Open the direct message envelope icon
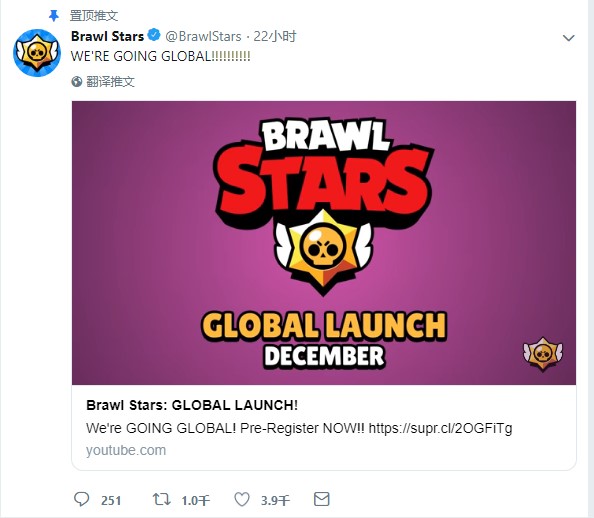The width and height of the screenshot is (594, 518). click(322, 499)
